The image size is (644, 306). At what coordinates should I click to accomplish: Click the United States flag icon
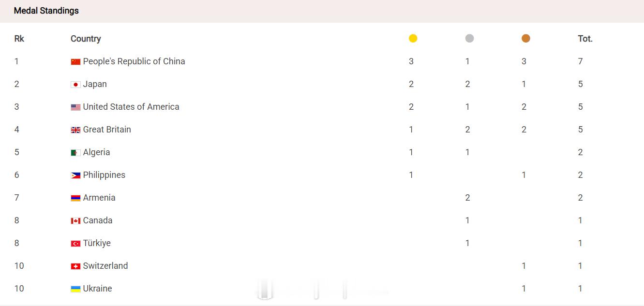point(75,107)
